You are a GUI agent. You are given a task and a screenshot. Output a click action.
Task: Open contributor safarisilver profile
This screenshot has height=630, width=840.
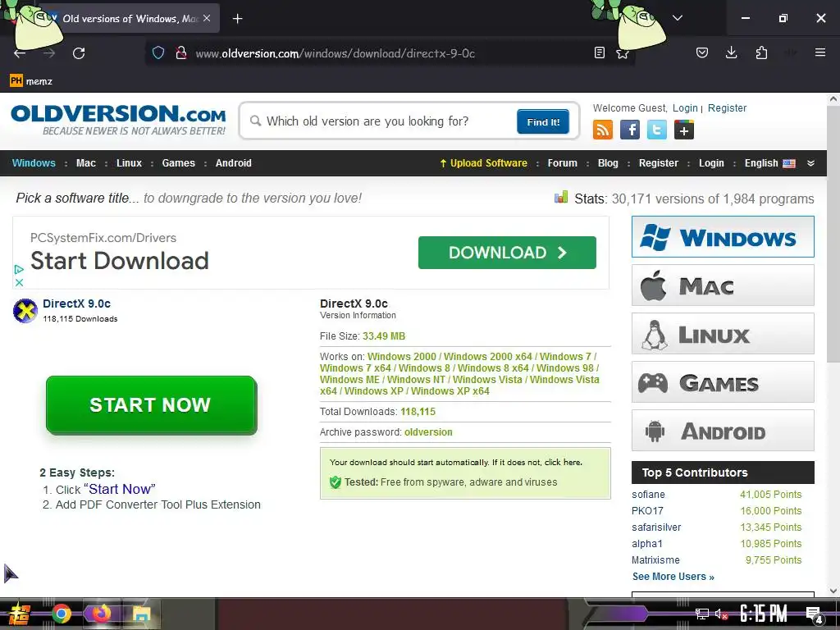(x=656, y=527)
